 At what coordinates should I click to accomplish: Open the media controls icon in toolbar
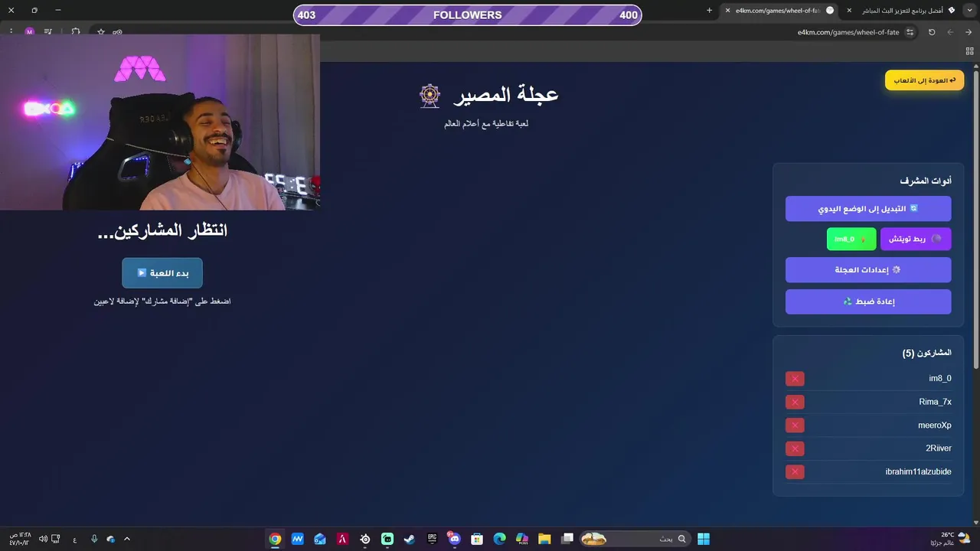click(x=48, y=32)
